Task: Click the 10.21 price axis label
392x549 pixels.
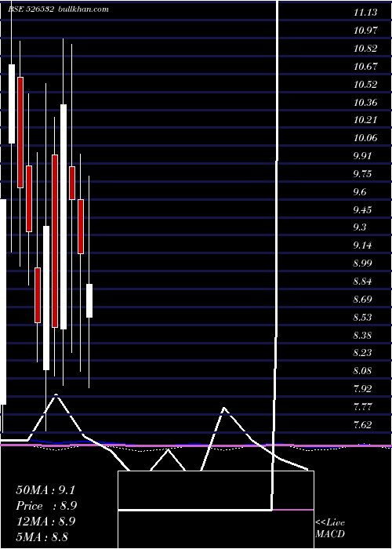Action: [365, 120]
